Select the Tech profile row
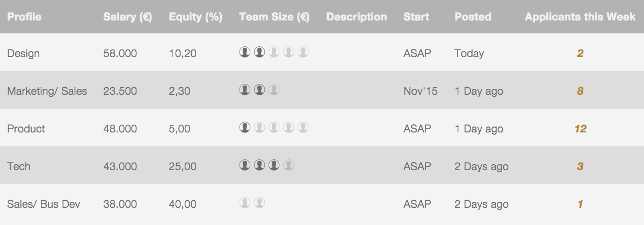Screen dimensions: 644x225 pyautogui.click(x=19, y=166)
